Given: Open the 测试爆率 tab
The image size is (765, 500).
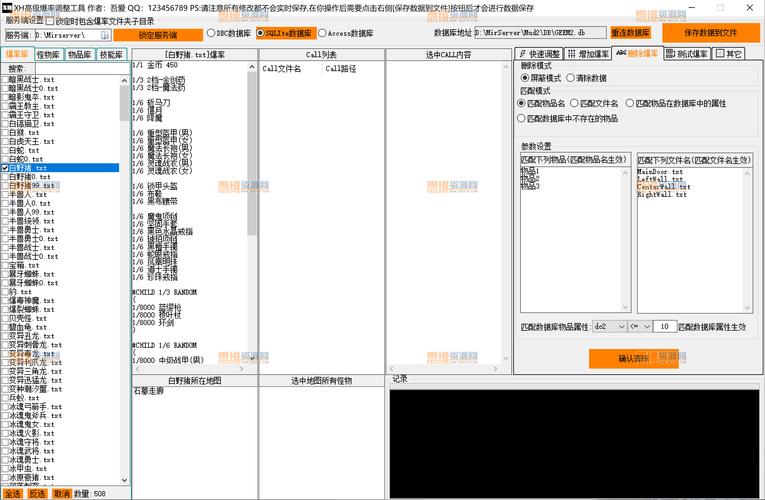Looking at the screenshot, I should coord(686,54).
